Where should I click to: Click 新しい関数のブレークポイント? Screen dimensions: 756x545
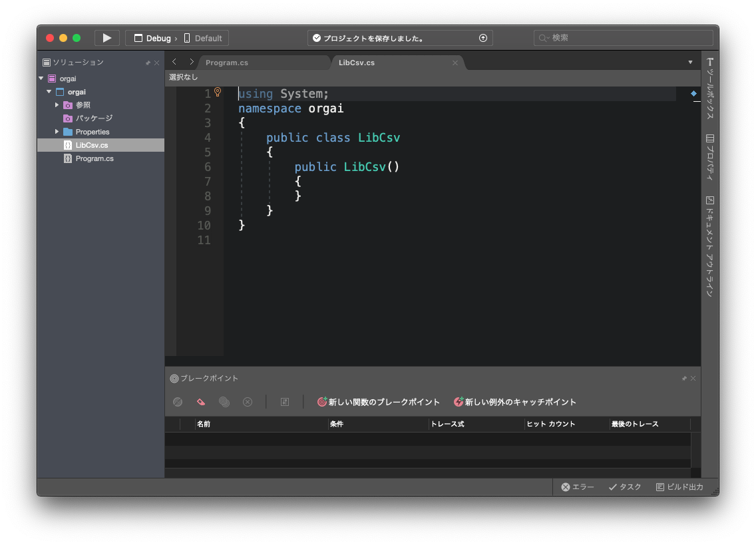click(x=379, y=402)
